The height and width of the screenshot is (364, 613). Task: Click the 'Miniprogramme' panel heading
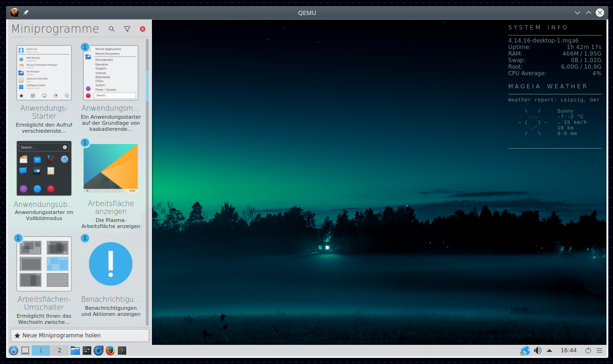coord(55,29)
